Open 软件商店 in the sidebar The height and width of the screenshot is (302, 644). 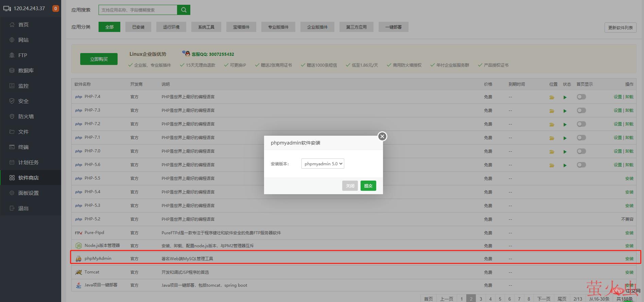tap(29, 178)
